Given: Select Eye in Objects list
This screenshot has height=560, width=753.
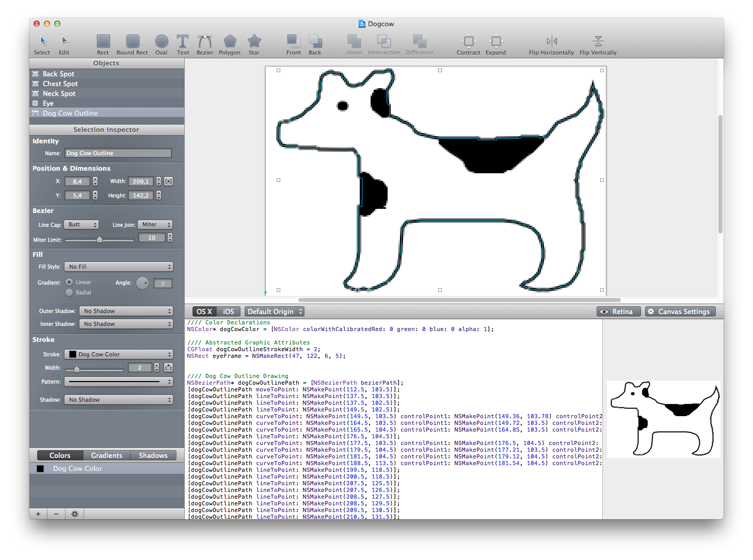Looking at the screenshot, I should click(x=107, y=103).
